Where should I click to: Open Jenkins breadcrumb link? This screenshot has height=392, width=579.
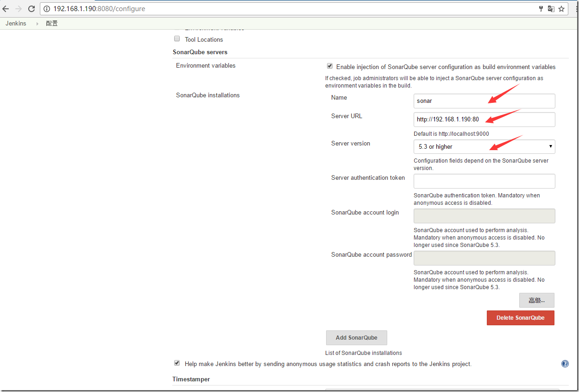coord(16,23)
